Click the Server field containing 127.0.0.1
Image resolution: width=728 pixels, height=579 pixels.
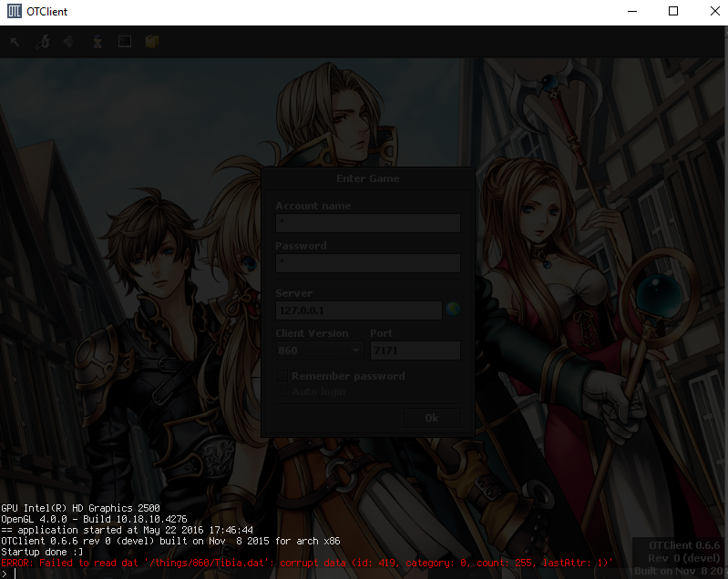point(358,310)
